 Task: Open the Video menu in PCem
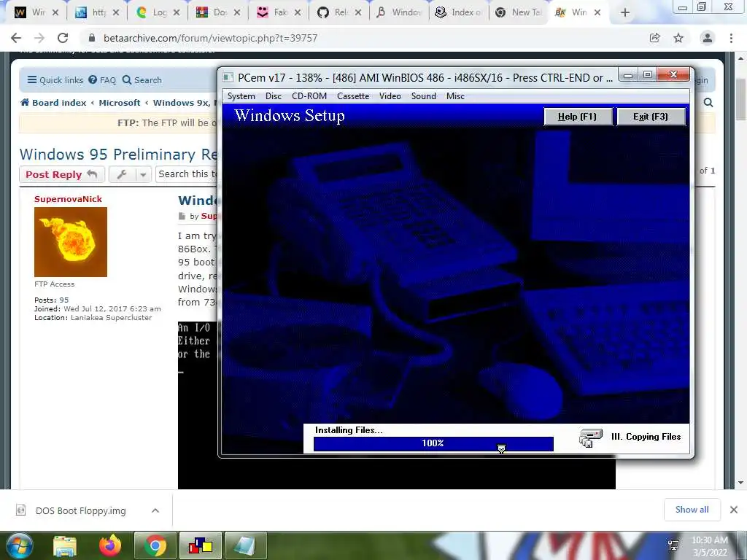click(390, 96)
